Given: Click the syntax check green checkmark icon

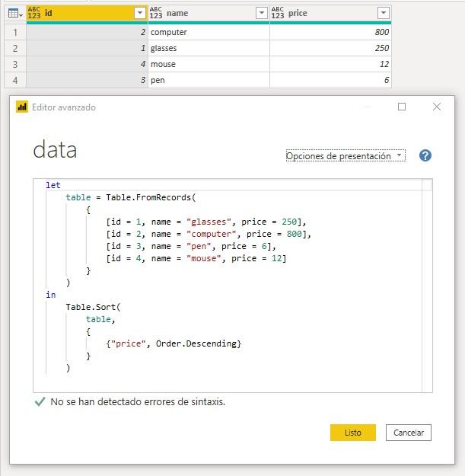Looking at the screenshot, I should (x=40, y=401).
